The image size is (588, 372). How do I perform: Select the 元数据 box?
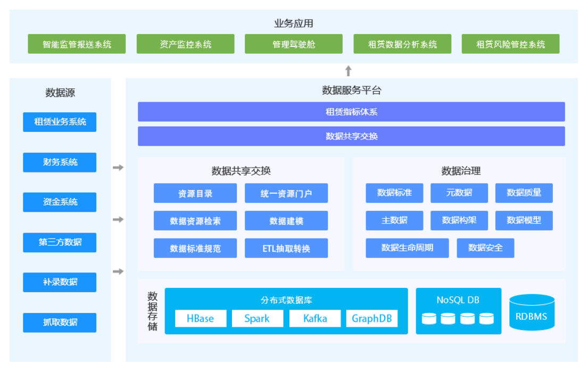point(459,193)
